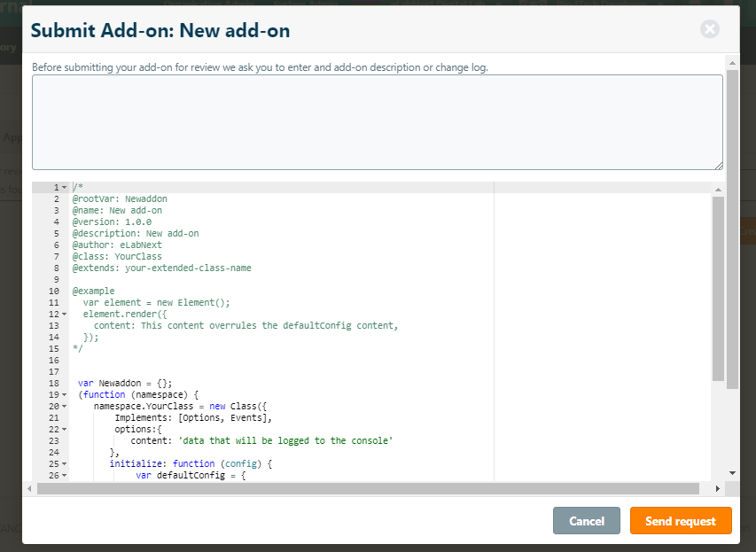Screen dimensions: 756x552
Task: Collapse the defaultConfig block at line 26
Action: point(64,475)
